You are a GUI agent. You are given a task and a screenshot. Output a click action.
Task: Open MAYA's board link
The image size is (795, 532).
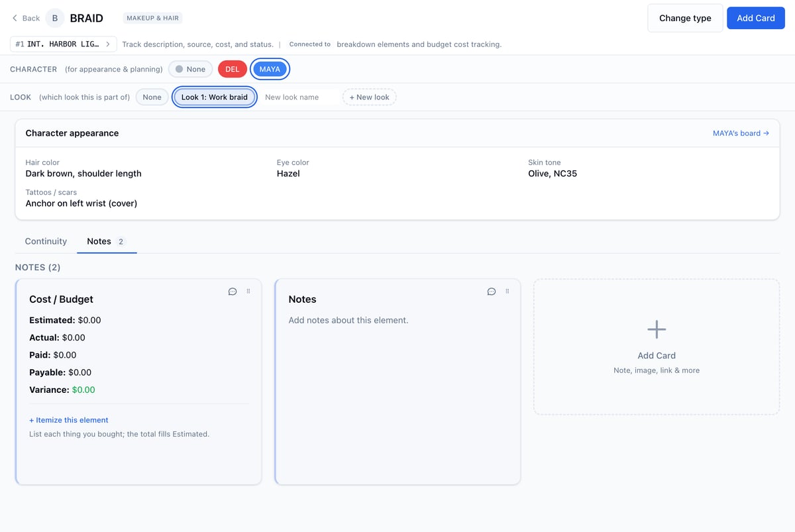click(741, 133)
